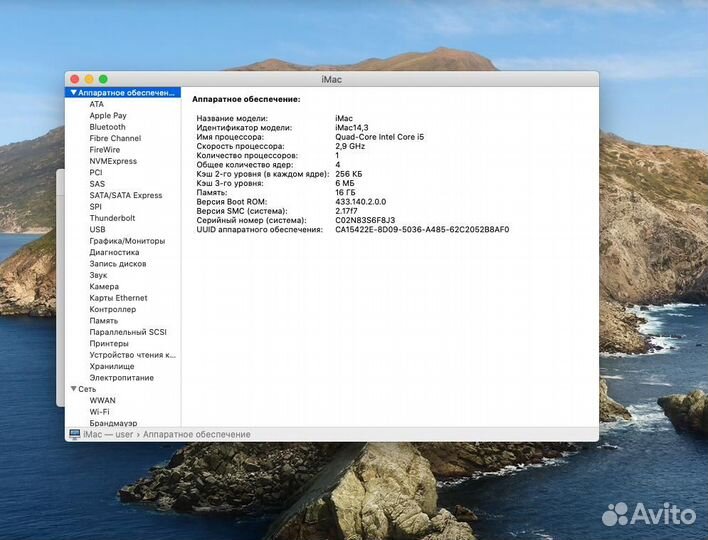Open the Звук entry
Image resolution: width=708 pixels, height=540 pixels.
[98, 275]
